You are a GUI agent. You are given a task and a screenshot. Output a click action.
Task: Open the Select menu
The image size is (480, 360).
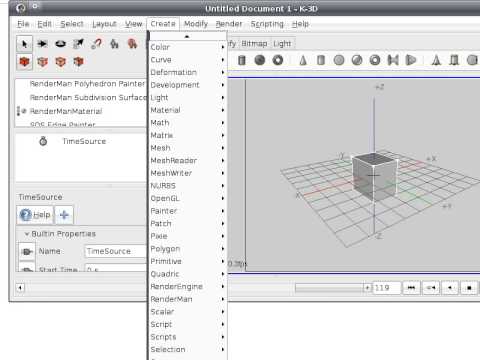[x=72, y=24]
